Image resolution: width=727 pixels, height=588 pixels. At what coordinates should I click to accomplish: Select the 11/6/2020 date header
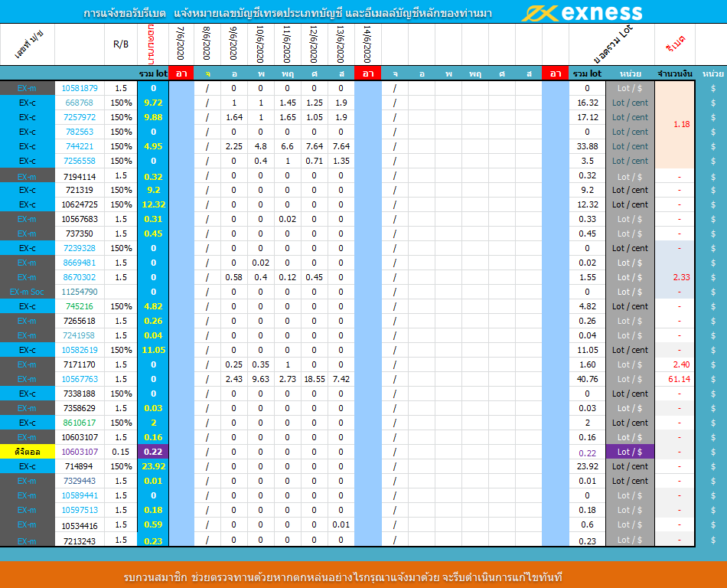tap(288, 44)
